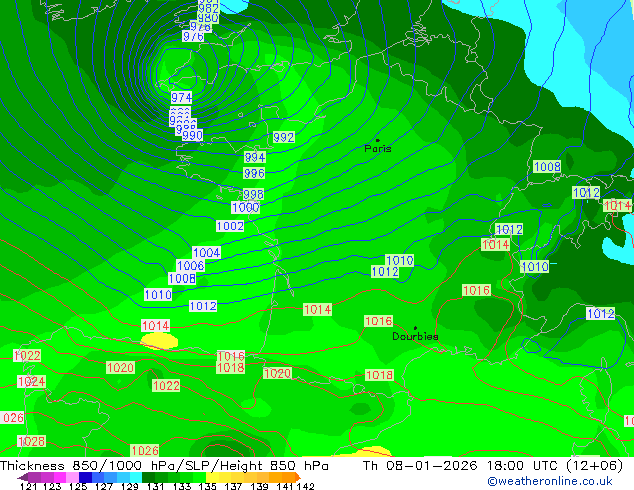Click the legend value 129
The width and height of the screenshot is (634, 490).
(x=130, y=486)
